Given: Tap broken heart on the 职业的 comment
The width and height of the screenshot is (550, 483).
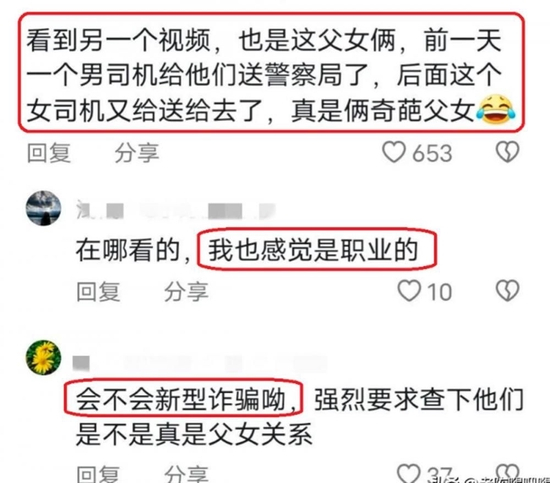Looking at the screenshot, I should 507,290.
